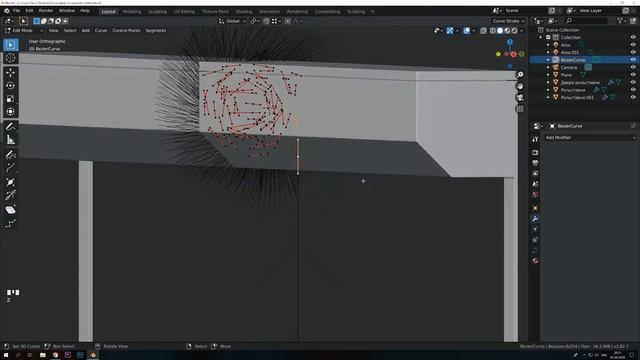The image size is (640, 360).
Task: Switch perspective/orthographic gizmo button
Action: pyautogui.click(x=520, y=109)
